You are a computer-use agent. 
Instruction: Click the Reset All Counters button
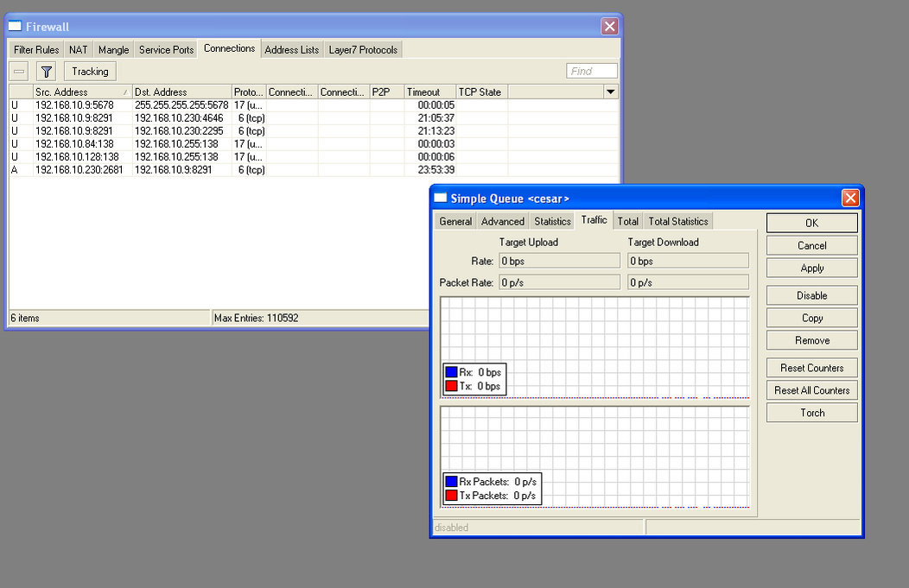pyautogui.click(x=811, y=390)
